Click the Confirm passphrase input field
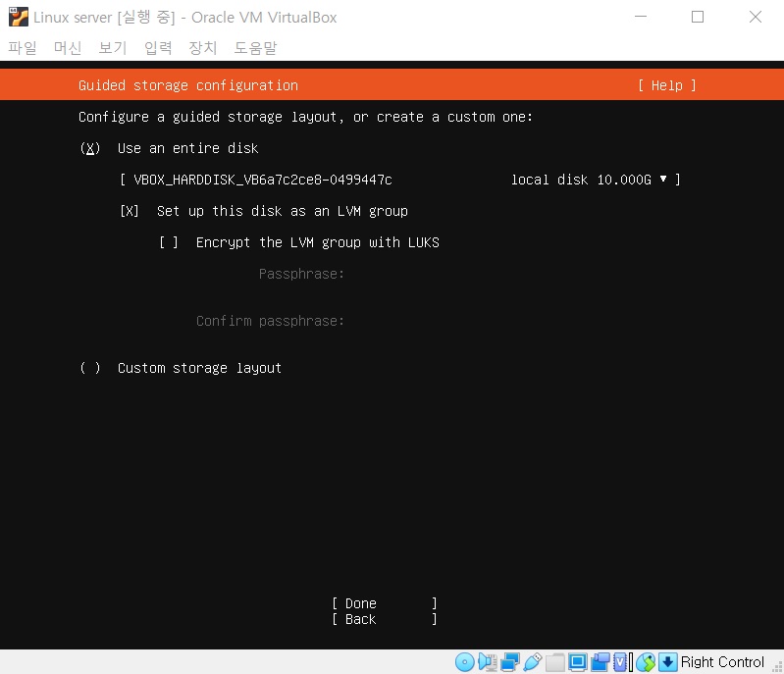 pyautogui.click(x=515, y=321)
